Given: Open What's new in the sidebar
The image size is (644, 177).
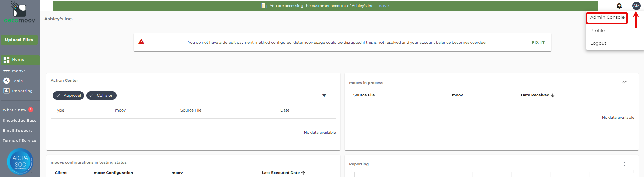Looking at the screenshot, I should [x=15, y=110].
